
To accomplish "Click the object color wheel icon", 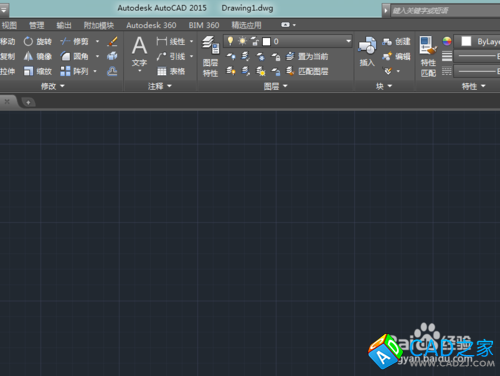I will 447,41.
